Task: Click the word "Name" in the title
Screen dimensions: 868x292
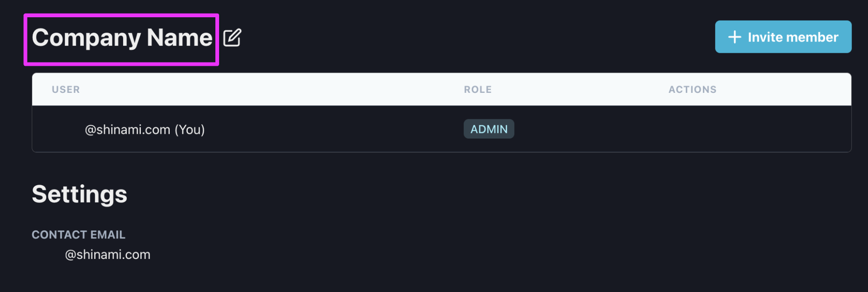Action: (179, 37)
